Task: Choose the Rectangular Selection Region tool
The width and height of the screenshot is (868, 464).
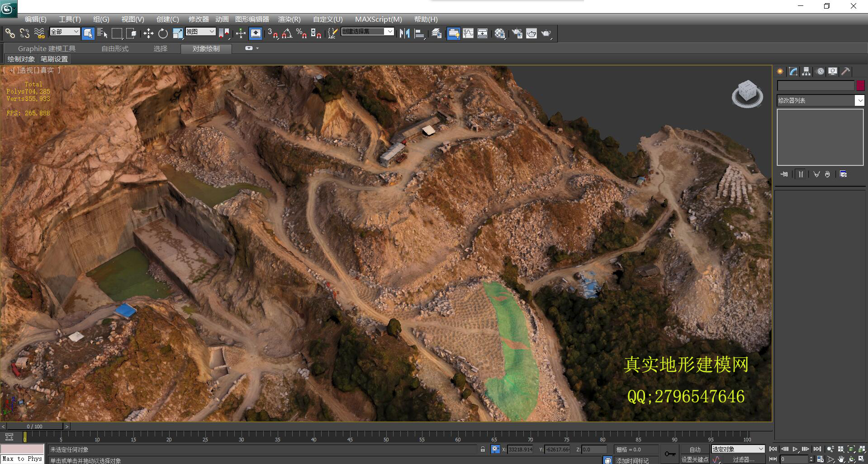Action: point(117,33)
